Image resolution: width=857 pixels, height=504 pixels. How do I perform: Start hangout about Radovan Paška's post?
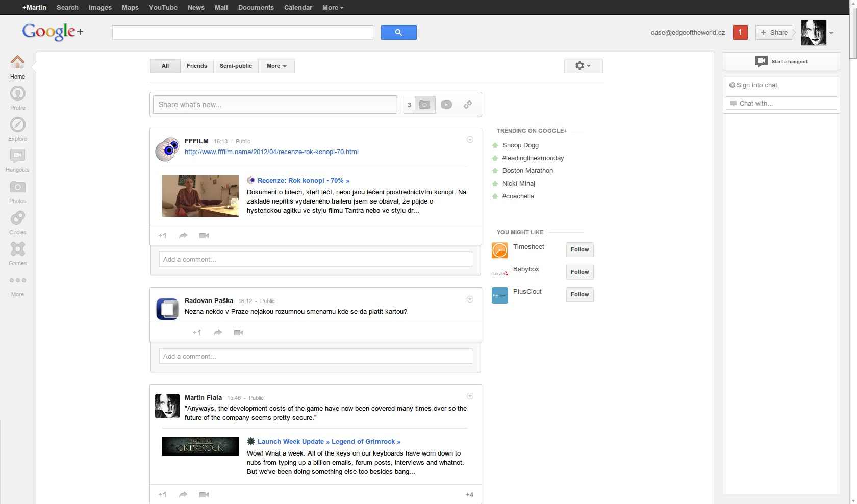pos(239,332)
